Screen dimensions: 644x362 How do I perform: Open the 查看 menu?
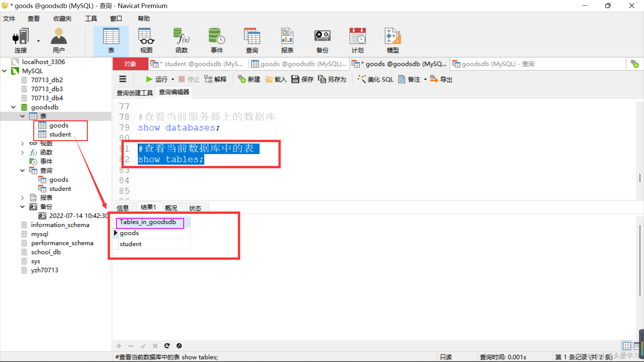[34, 18]
